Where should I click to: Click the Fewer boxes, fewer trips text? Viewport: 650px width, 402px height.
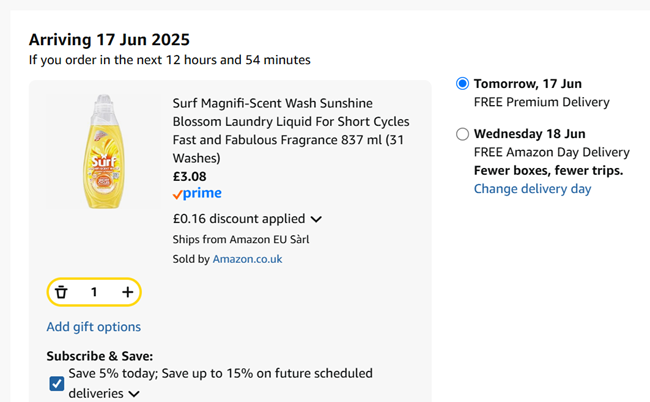[548, 170]
